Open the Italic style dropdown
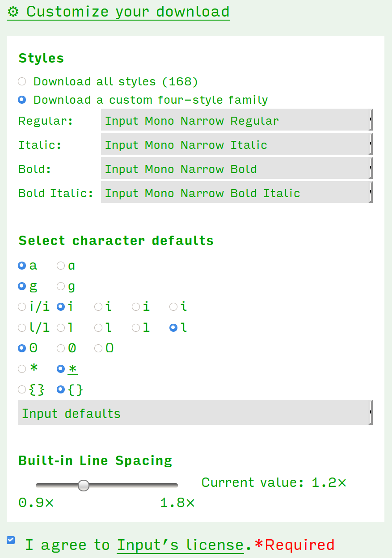 click(237, 145)
